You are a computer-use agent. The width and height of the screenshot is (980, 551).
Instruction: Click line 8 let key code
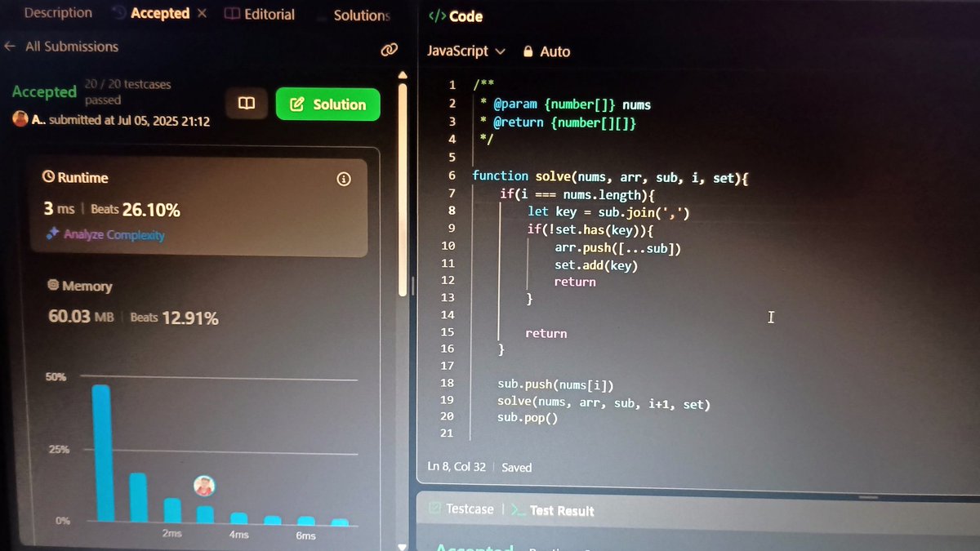pos(609,211)
